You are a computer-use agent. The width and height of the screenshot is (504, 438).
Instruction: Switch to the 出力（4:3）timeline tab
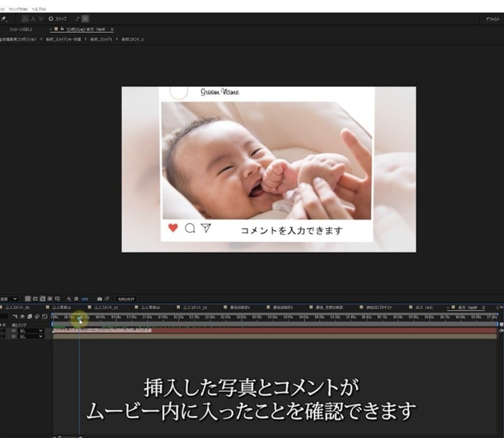point(424,307)
